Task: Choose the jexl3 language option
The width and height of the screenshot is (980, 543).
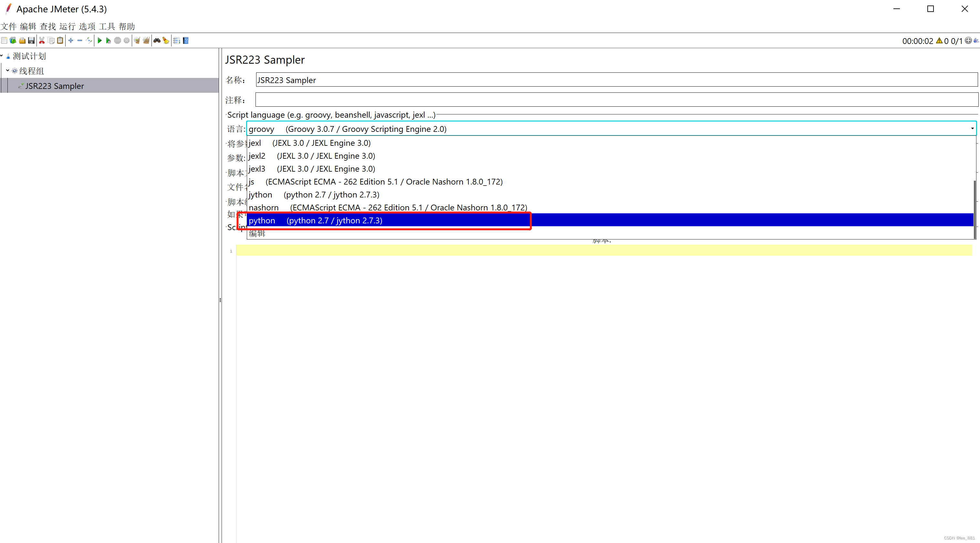Action: pos(610,169)
